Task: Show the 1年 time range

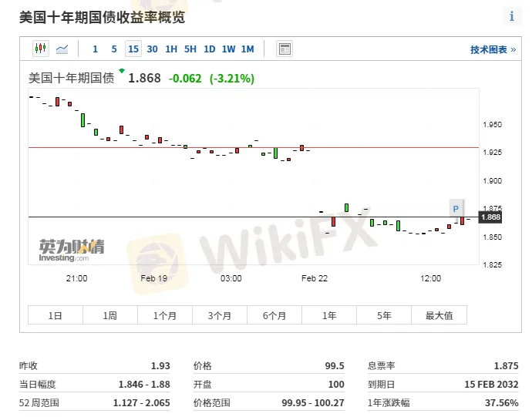Action: (329, 315)
